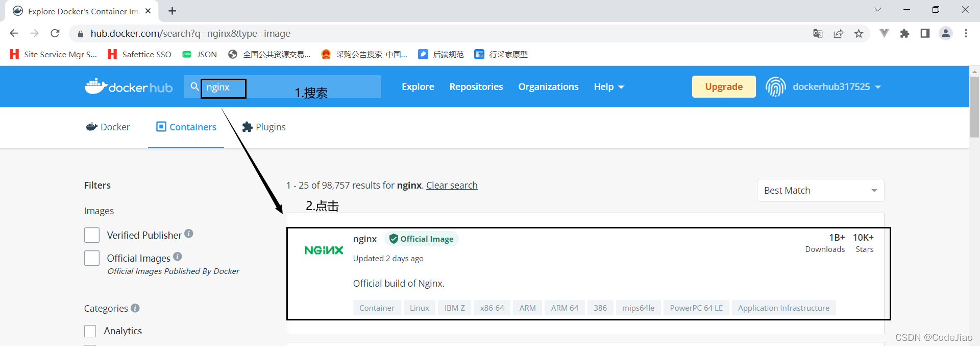Expand the Help menu dropdown

(609, 87)
